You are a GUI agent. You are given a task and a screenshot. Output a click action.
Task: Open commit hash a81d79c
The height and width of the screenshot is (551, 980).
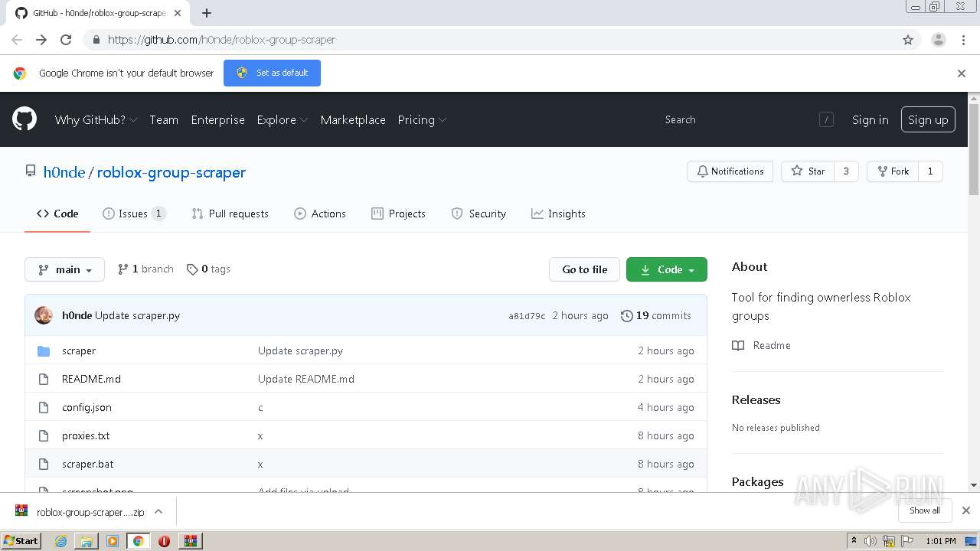coord(527,316)
